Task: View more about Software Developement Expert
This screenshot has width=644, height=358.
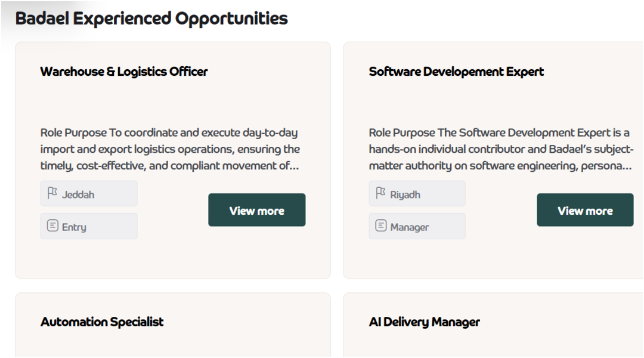Action: click(x=585, y=210)
